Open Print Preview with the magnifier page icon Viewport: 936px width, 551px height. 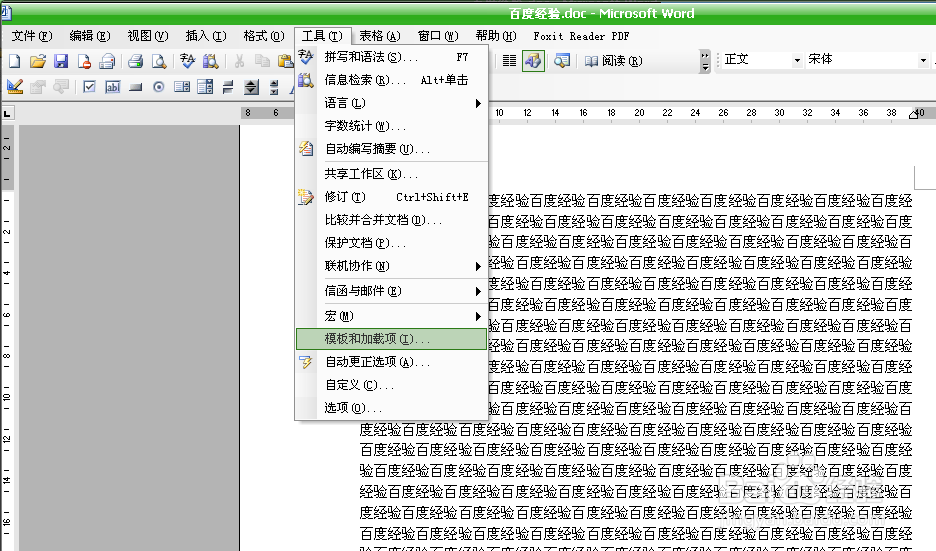[x=159, y=61]
